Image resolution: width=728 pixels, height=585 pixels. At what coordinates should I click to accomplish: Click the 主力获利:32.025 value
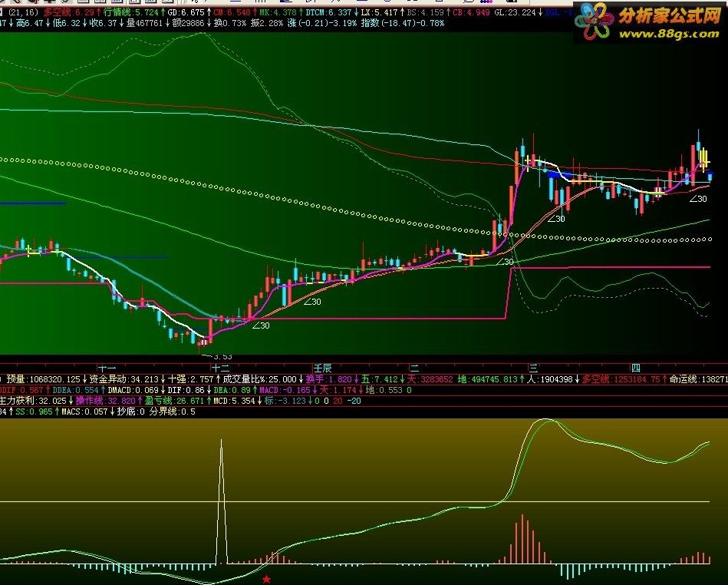coord(33,401)
